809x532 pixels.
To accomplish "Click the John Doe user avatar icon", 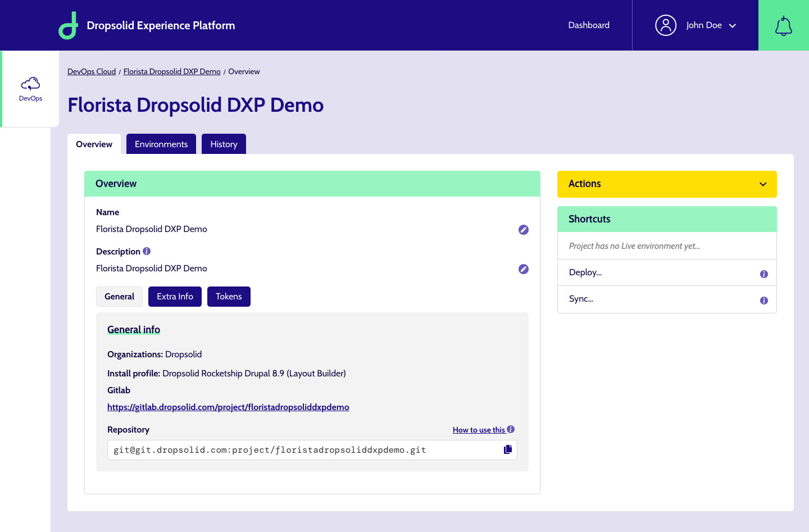I will coord(666,25).
